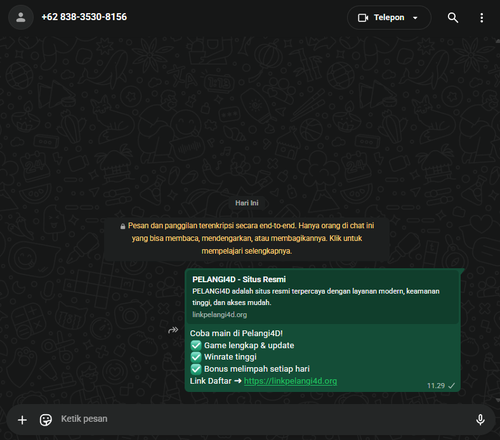This screenshot has height=440, width=500.
Task: Open the attachment plus menu
Action: pyautogui.click(x=22, y=420)
